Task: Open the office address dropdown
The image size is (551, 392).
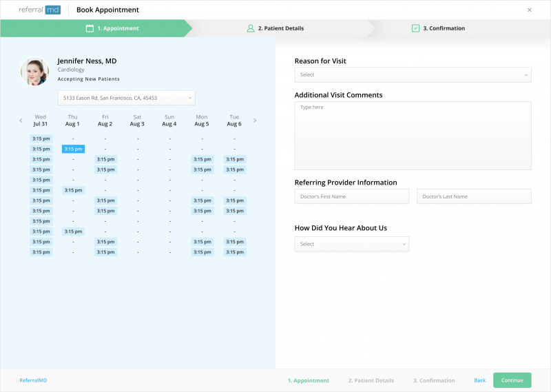Action: [126, 98]
